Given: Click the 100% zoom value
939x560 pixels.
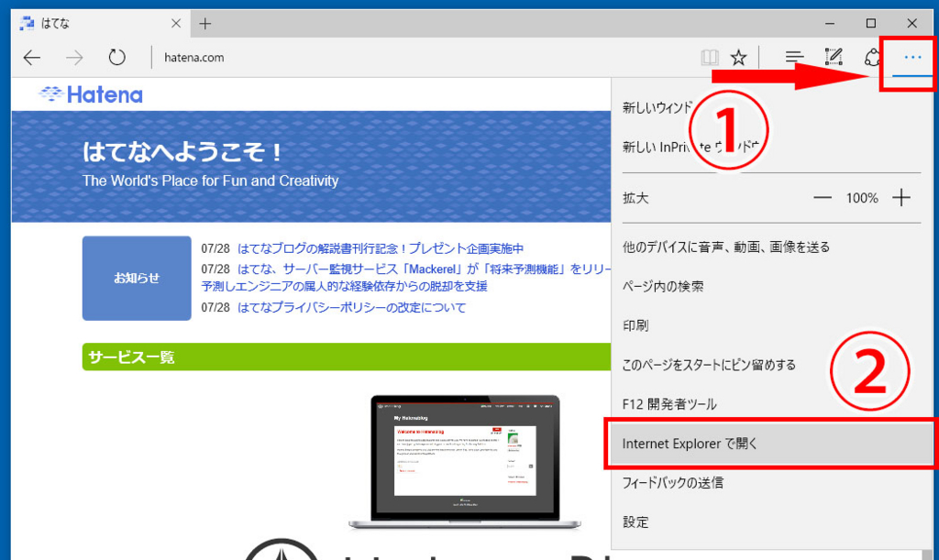Looking at the screenshot, I should (862, 198).
